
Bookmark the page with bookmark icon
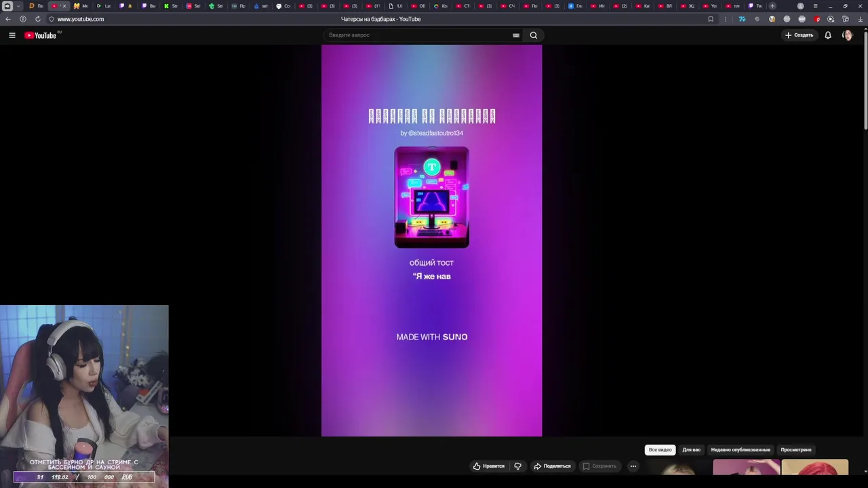(x=711, y=19)
